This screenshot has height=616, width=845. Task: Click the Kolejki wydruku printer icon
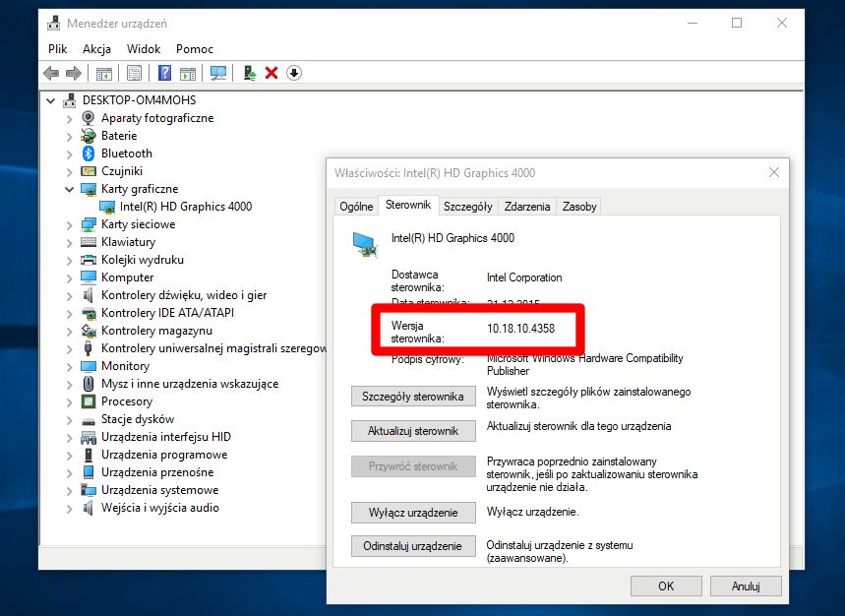(89, 260)
